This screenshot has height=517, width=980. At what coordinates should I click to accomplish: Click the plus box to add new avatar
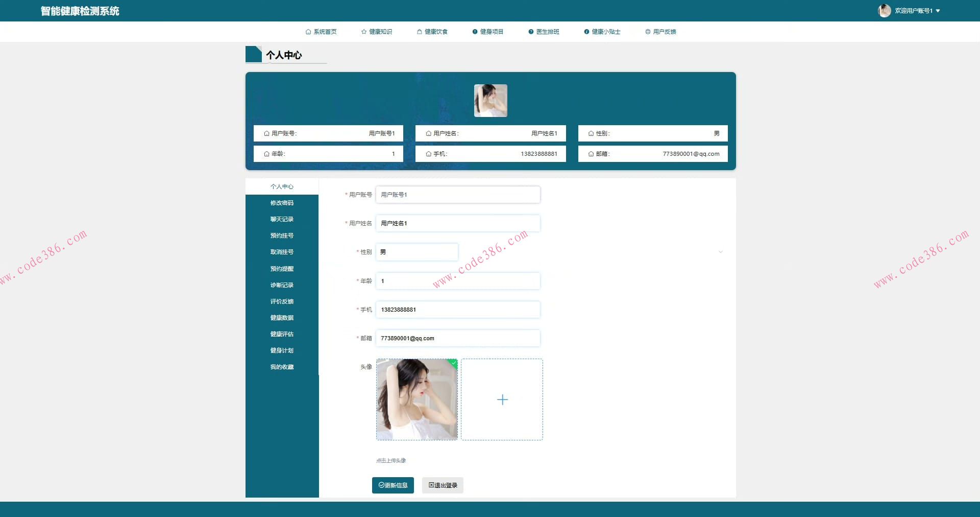tap(502, 400)
